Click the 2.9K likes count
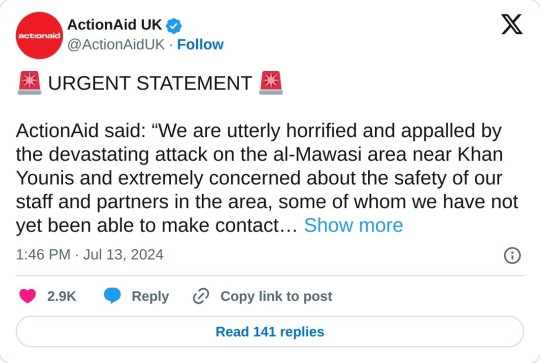Viewport: 540px width, 363px height. tap(62, 297)
